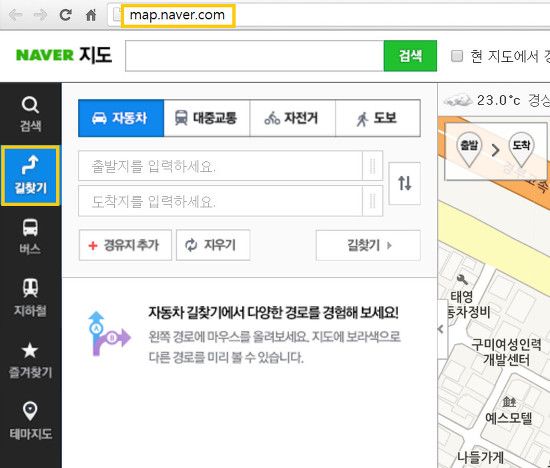Switch to the 대중교통 transit tab
The width and height of the screenshot is (550, 468).
click(207, 118)
